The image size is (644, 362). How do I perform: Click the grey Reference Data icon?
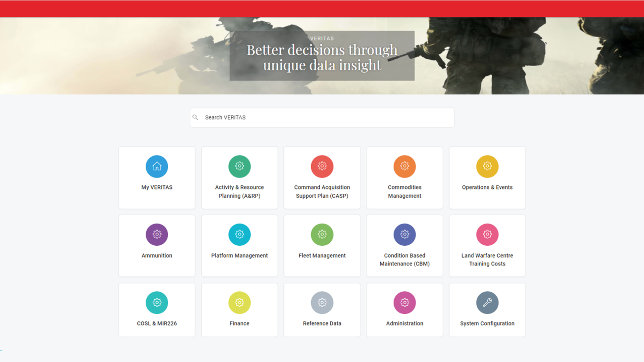pyautogui.click(x=322, y=302)
